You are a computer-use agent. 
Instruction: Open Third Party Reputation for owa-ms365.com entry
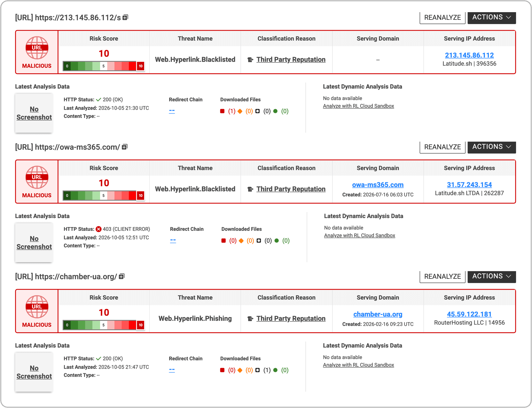(291, 189)
